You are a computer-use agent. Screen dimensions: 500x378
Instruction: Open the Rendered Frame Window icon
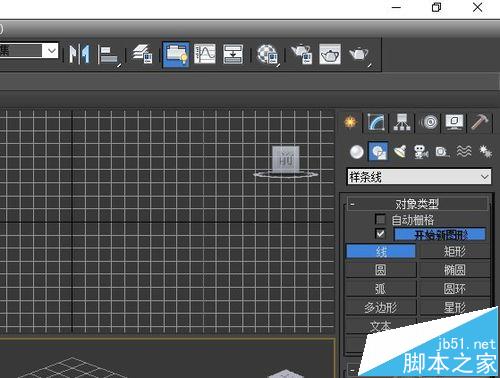pyautogui.click(x=330, y=54)
